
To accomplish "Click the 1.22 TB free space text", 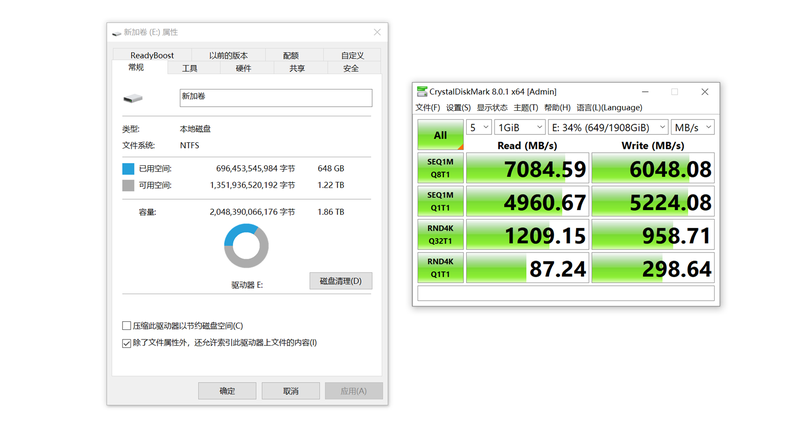I will (331, 185).
